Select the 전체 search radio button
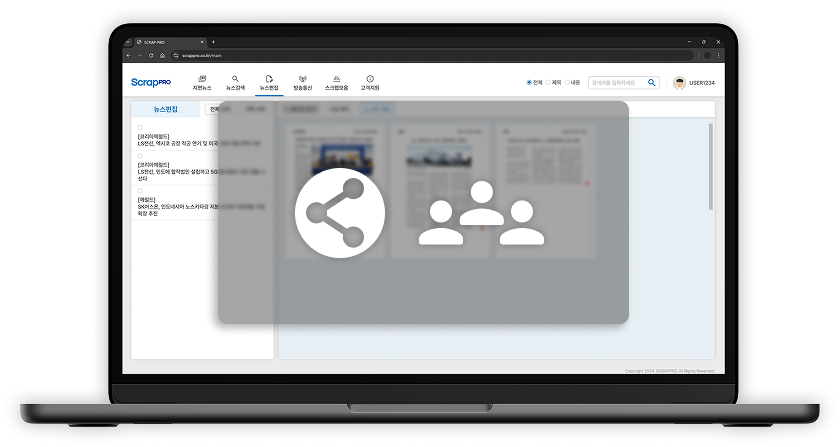 pos(529,83)
